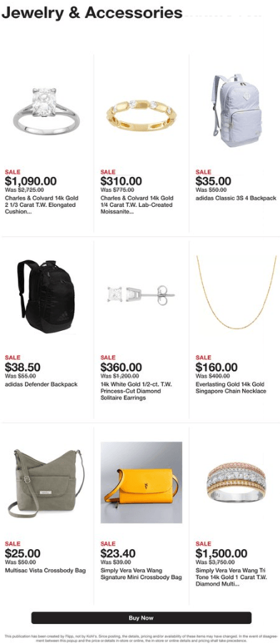Screen dimensions: 280x644
Task: Click the princess-cut diamond earrings image
Action: tap(141, 294)
